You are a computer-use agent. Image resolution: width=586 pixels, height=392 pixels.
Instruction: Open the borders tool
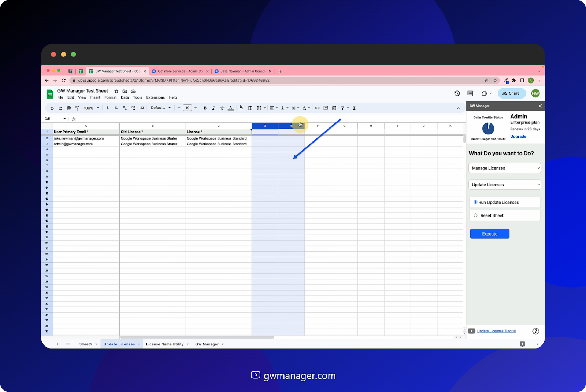[x=251, y=108]
